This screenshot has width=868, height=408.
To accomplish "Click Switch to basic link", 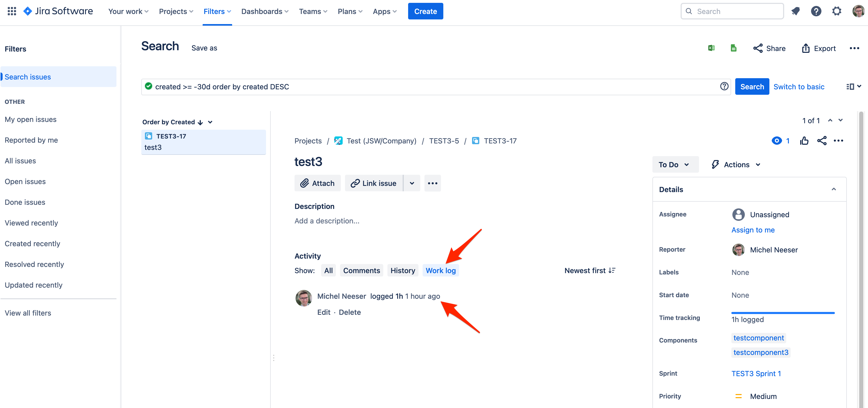I will (799, 87).
